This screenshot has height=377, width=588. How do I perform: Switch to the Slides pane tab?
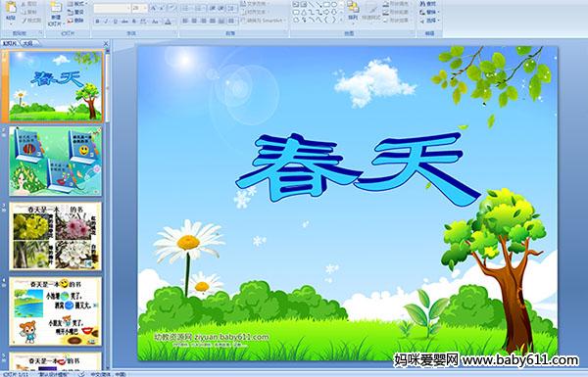pyautogui.click(x=10, y=43)
